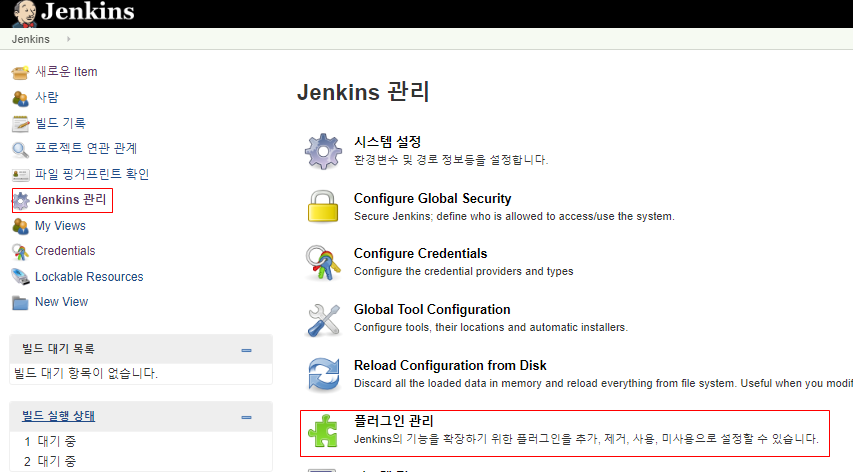
Task: Open the 빌드 기록 link
Action: click(x=60, y=123)
